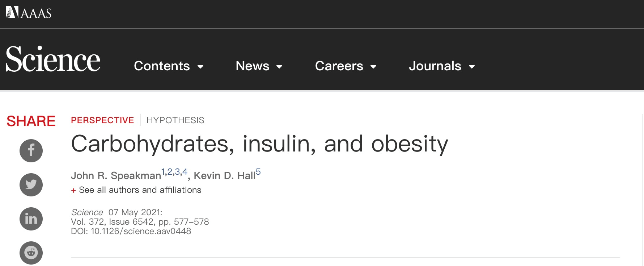Image resolution: width=644 pixels, height=266 pixels.
Task: Open author John R. Speakman
Action: (116, 176)
